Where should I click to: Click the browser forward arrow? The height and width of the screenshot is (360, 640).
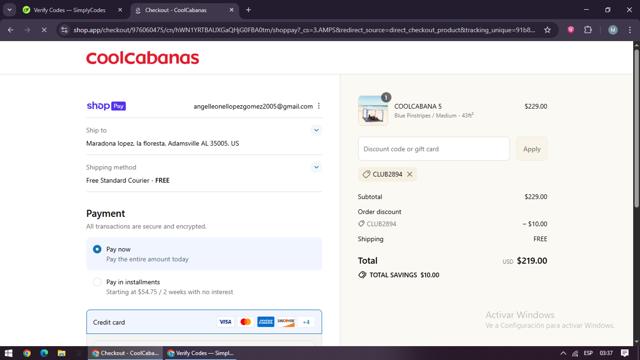(x=27, y=30)
